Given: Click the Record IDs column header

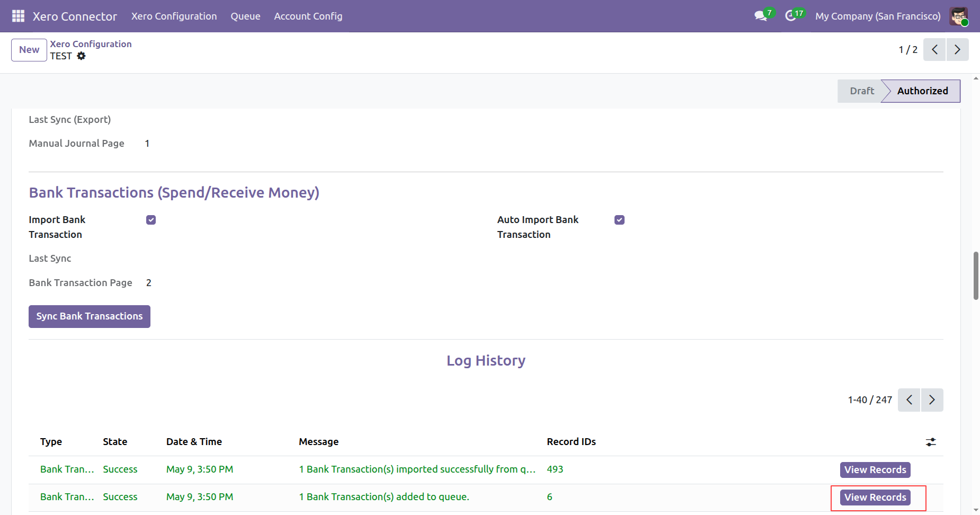Looking at the screenshot, I should pyautogui.click(x=571, y=442).
